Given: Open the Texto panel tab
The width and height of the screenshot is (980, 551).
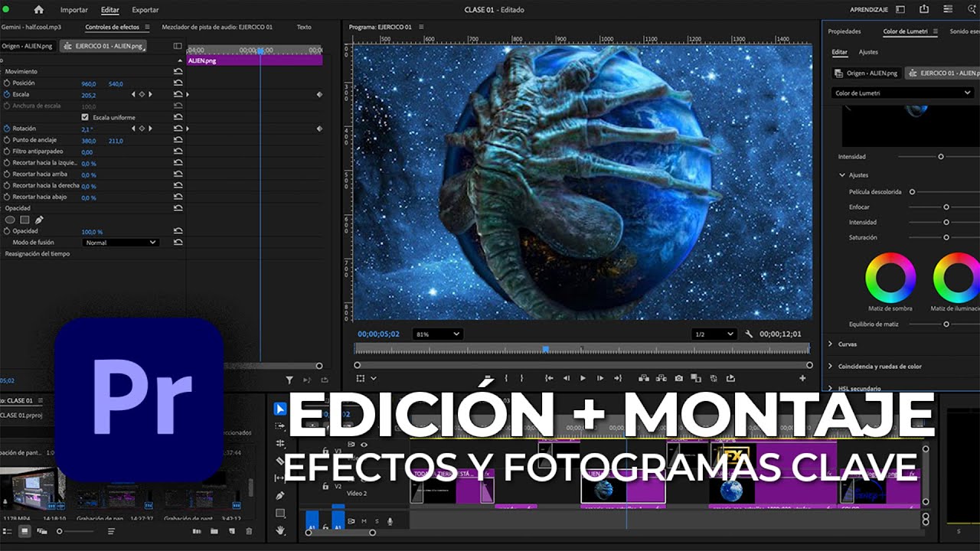Looking at the screenshot, I should point(304,28).
